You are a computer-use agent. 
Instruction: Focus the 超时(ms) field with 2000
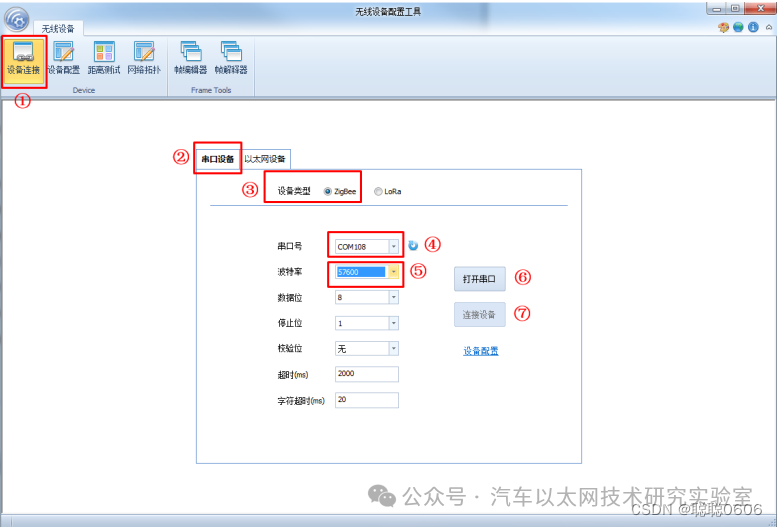pos(367,374)
